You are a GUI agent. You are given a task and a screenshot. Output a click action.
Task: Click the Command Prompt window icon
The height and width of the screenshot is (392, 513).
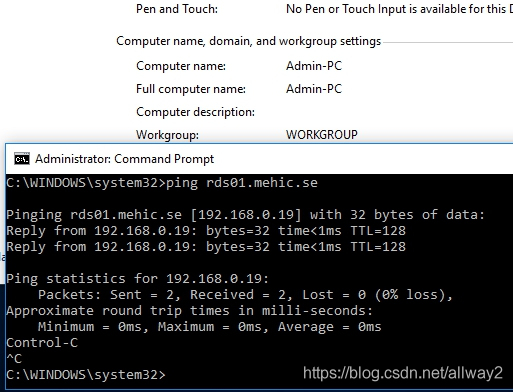(22, 159)
